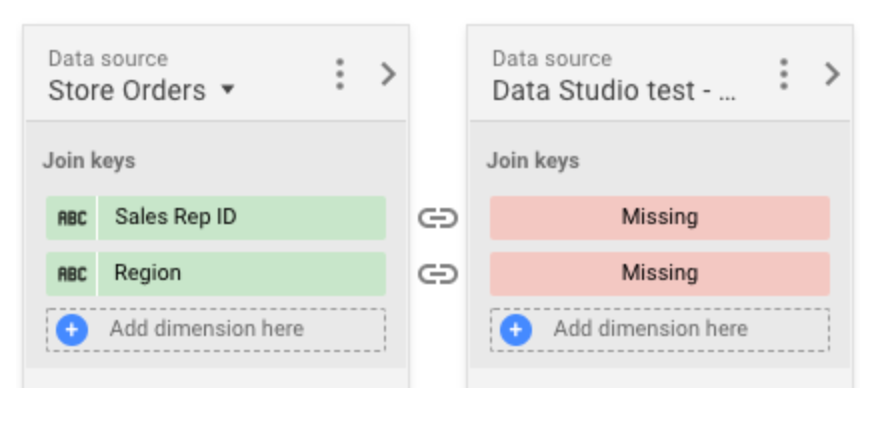Expand the Store Orders panel with the chevron

[388, 74]
